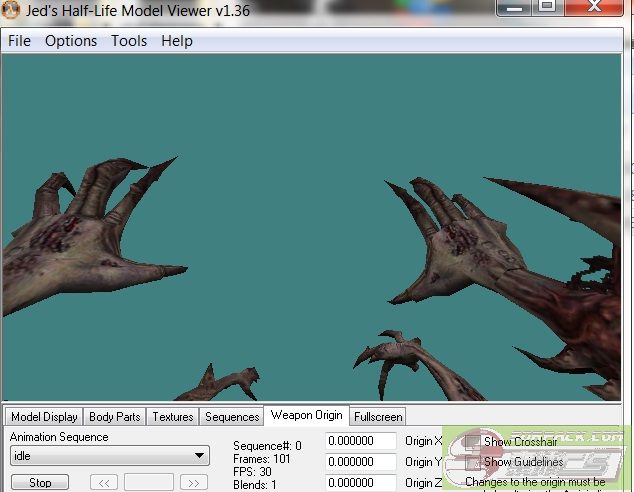634x492 pixels.
Task: Select the Sequences tab
Action: (232, 417)
